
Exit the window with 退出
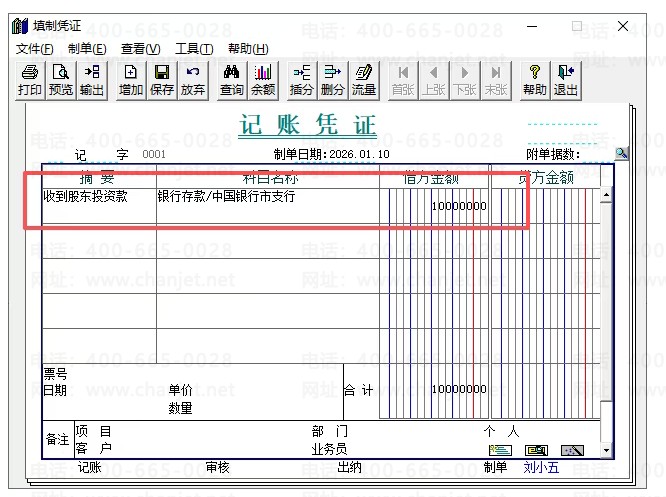[x=566, y=80]
